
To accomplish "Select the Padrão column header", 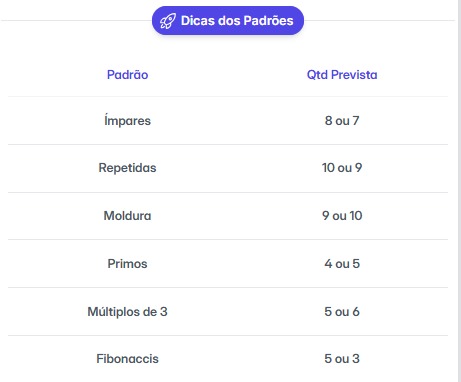I will (x=127, y=75).
